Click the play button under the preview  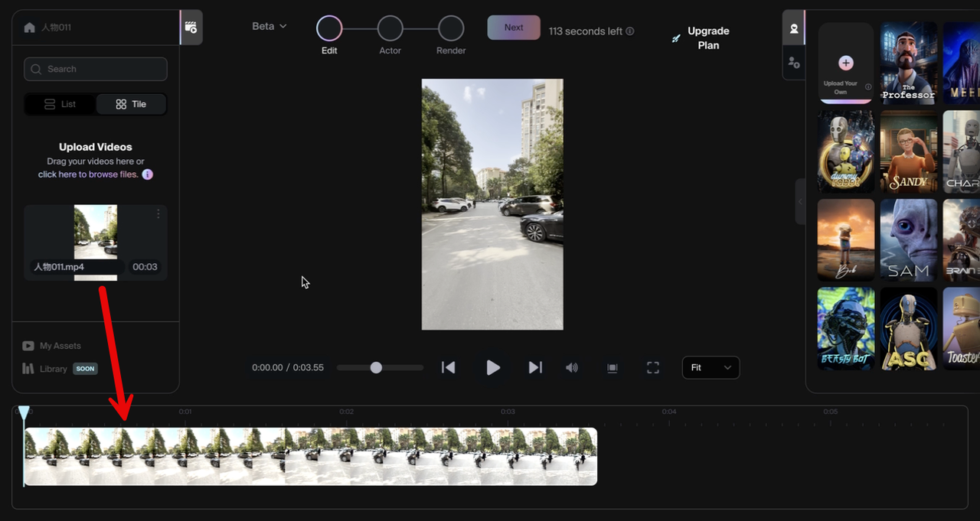coord(493,368)
